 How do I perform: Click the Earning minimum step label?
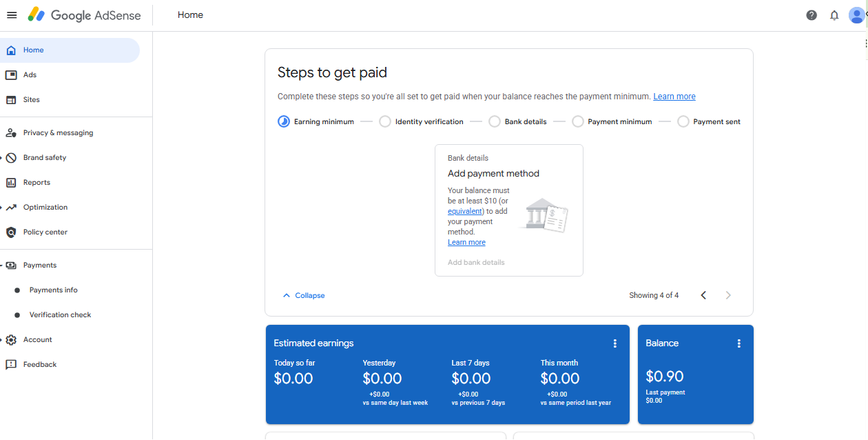click(x=324, y=122)
